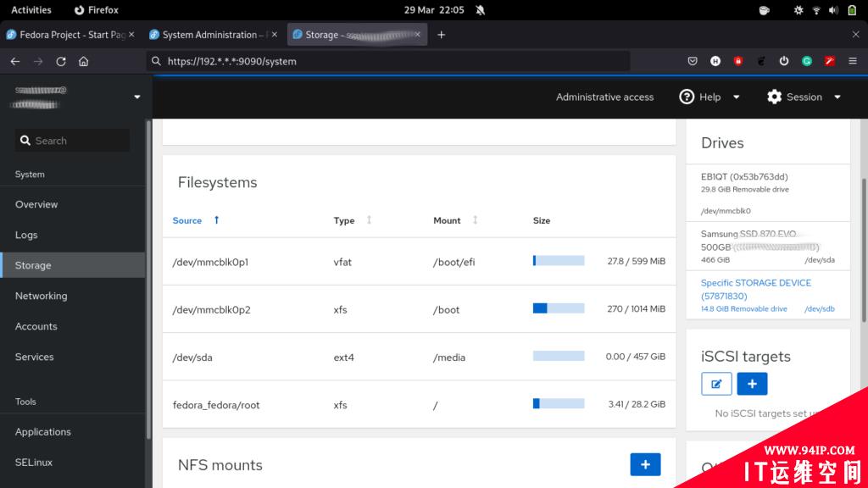The height and width of the screenshot is (488, 868).
Task: Open the Firefox hamburger menu
Action: coord(853,61)
